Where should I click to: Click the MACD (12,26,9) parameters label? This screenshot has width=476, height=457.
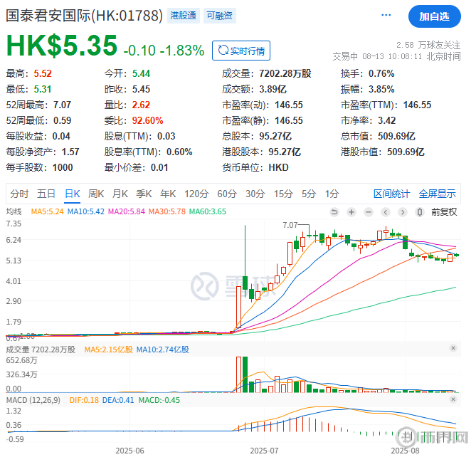[33, 400]
